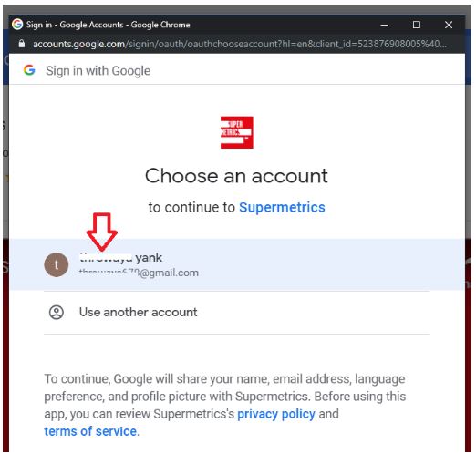Open the terms of service link
Image resolution: width=476 pixels, height=454 pixels.
pos(90,431)
